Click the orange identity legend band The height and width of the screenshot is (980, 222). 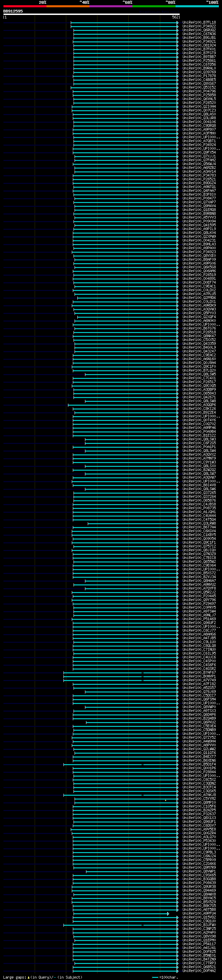68,6
